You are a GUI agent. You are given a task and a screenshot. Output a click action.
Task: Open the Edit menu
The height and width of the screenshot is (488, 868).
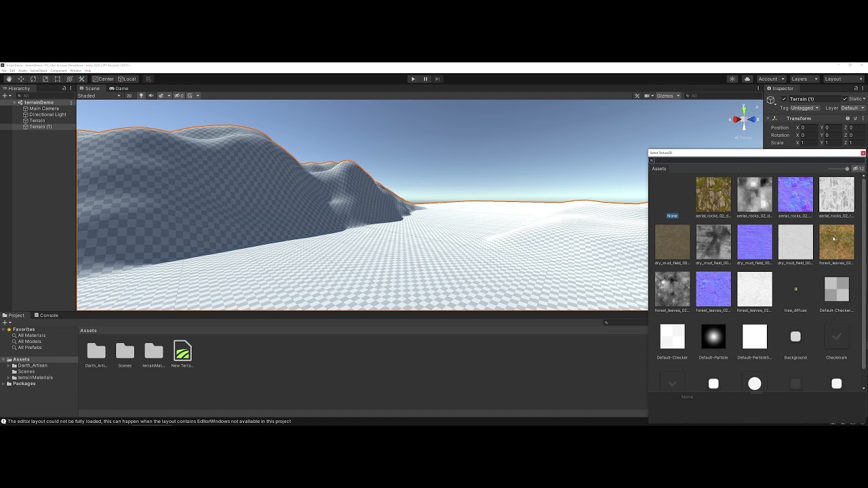[x=12, y=70]
